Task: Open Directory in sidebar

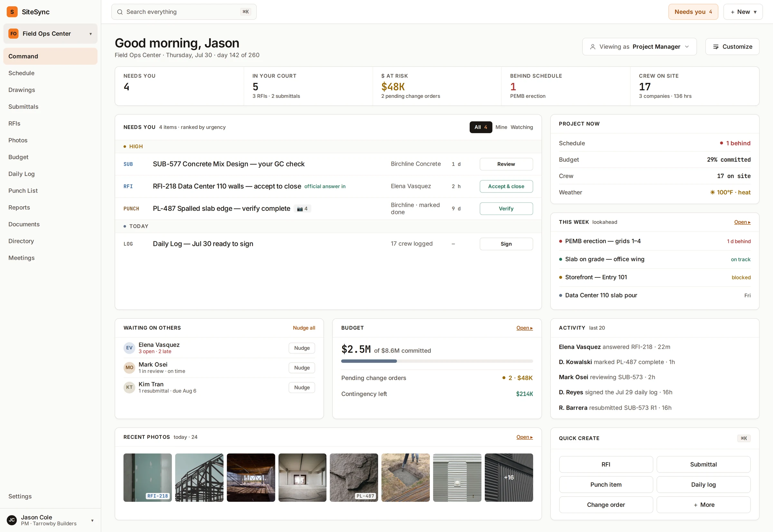Action: [x=50, y=241]
